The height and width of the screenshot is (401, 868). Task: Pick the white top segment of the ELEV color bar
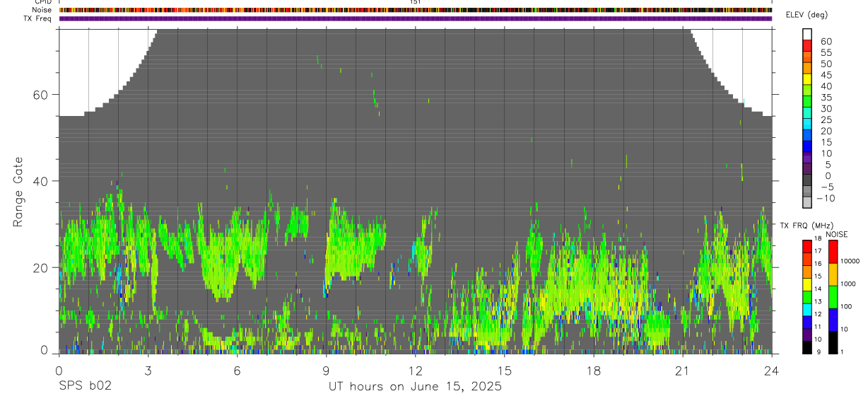[807, 34]
